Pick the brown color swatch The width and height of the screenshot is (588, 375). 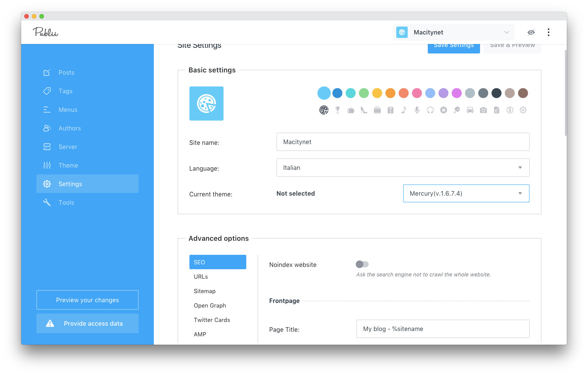[523, 93]
